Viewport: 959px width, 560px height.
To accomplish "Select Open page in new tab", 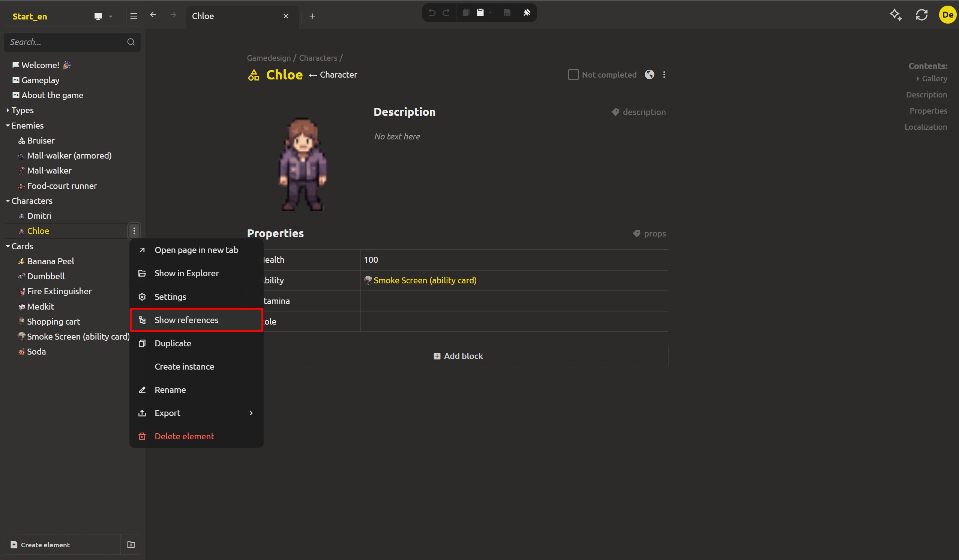I will [197, 250].
